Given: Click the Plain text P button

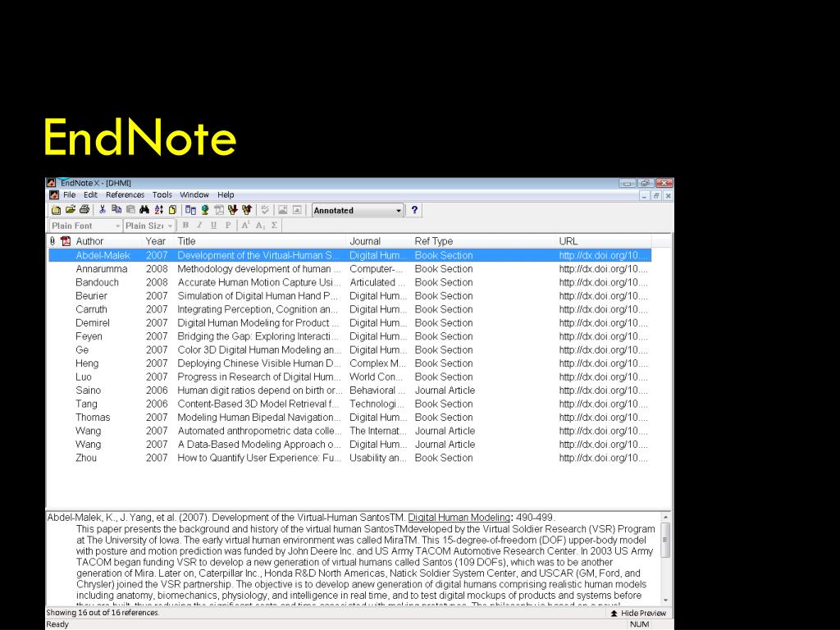Looking at the screenshot, I should 228,226.
